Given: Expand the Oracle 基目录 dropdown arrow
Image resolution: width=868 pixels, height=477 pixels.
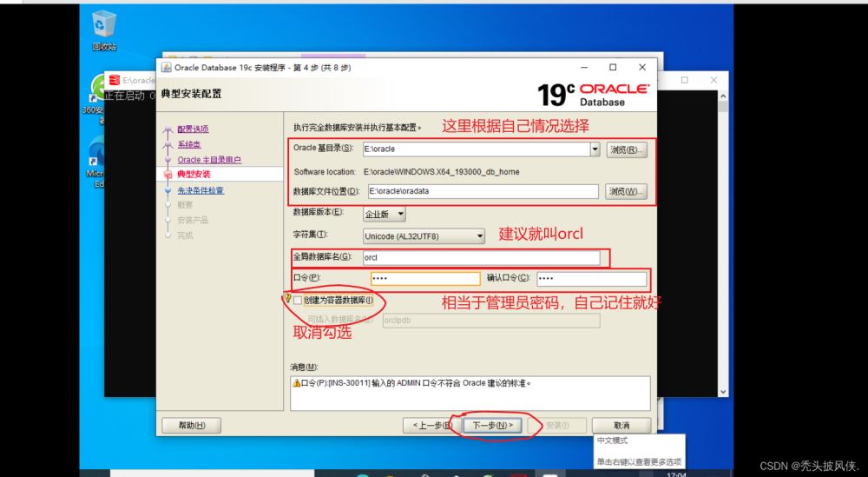Looking at the screenshot, I should [595, 149].
